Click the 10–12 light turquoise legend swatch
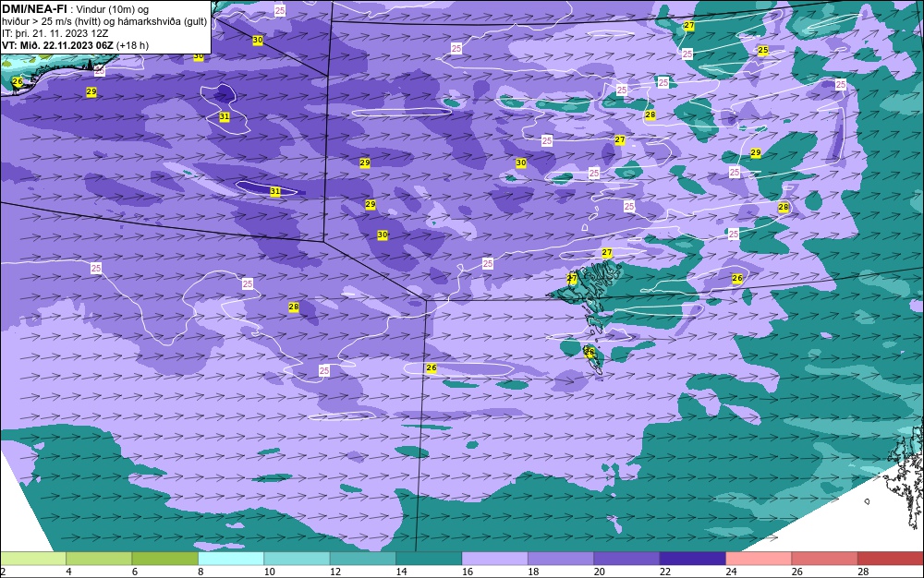Image resolution: width=924 pixels, height=578 pixels. 297,559
